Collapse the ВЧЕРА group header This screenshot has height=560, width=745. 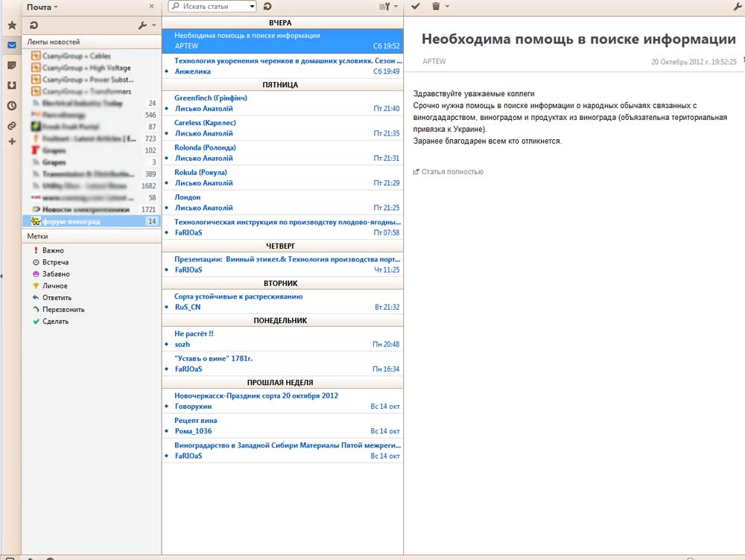[x=282, y=22]
